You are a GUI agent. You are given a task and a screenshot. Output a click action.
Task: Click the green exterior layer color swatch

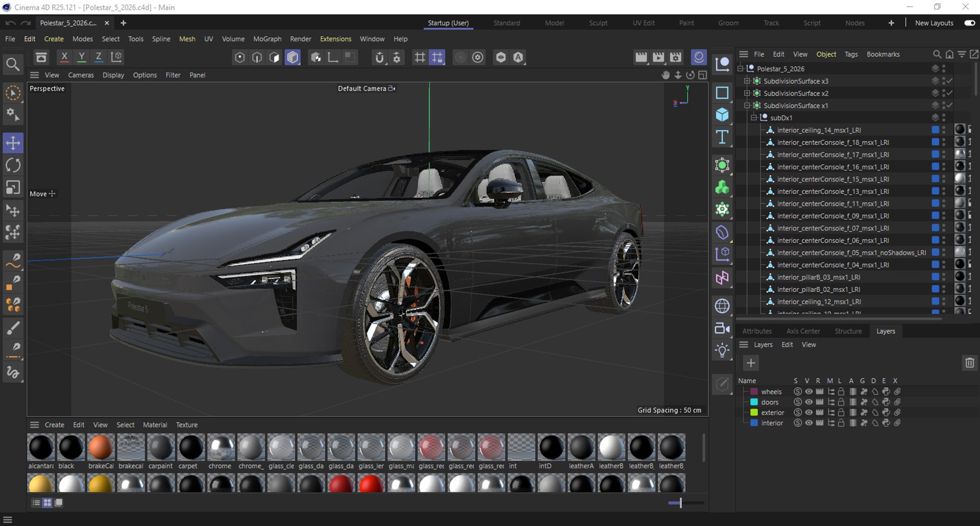754,412
